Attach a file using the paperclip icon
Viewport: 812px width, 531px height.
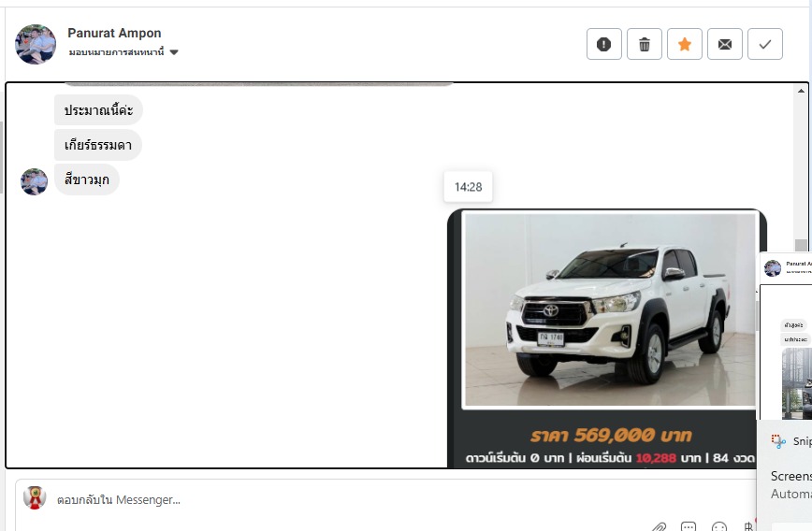click(659, 527)
